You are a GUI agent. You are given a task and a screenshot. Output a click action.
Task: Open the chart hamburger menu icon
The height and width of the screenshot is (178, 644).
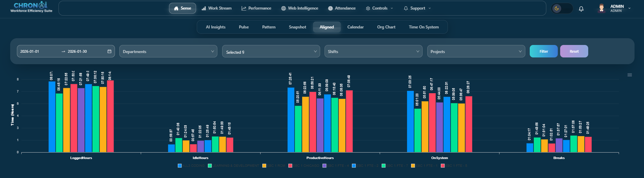[x=630, y=75]
